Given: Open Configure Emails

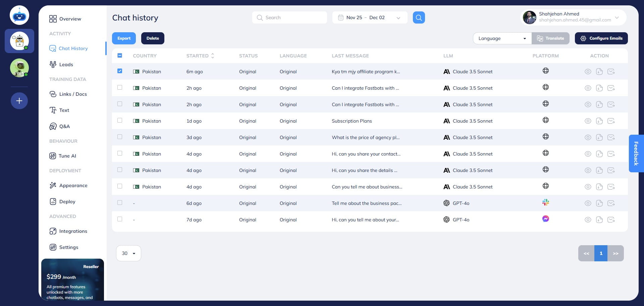Looking at the screenshot, I should (601, 38).
